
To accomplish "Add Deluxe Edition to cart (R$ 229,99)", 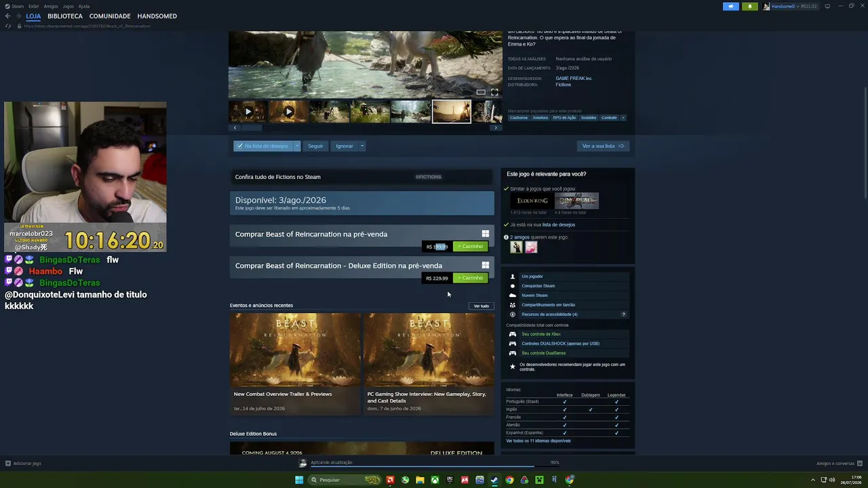I will [471, 278].
